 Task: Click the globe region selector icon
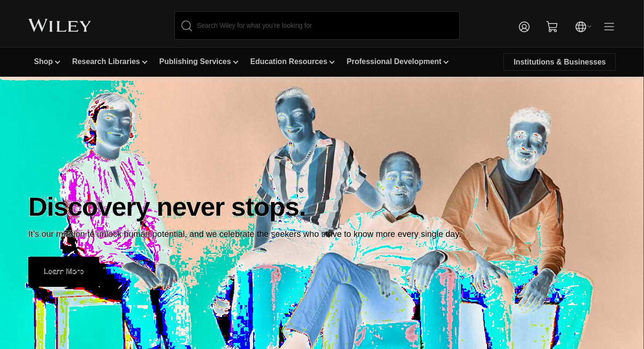[581, 27]
